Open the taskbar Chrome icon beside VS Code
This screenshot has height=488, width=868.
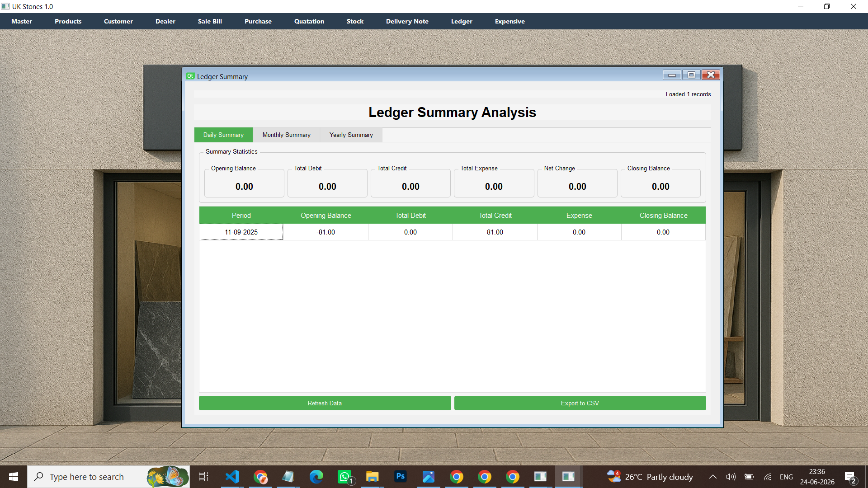(260, 477)
